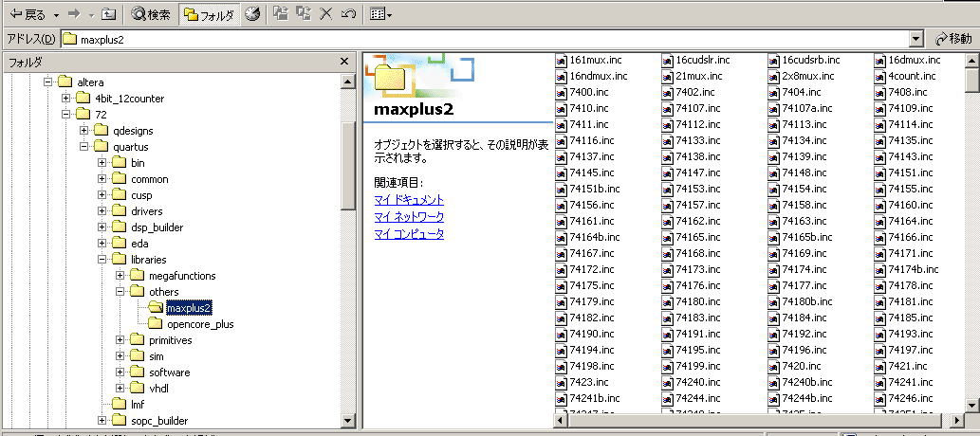
Task: Select the maxplus2 folder in tree
Action: click(190, 308)
